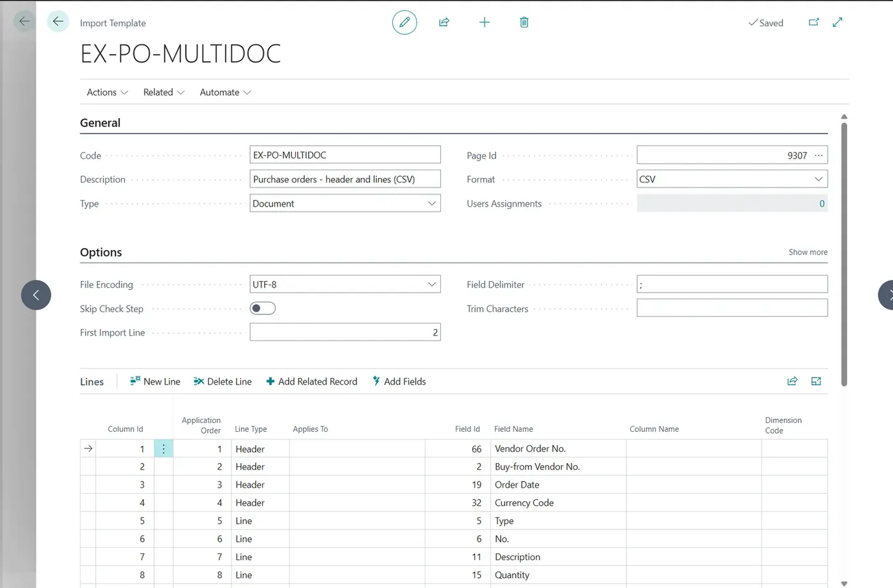Click the Page Id field value 9307
This screenshot has height=588, width=893.
[x=797, y=156]
